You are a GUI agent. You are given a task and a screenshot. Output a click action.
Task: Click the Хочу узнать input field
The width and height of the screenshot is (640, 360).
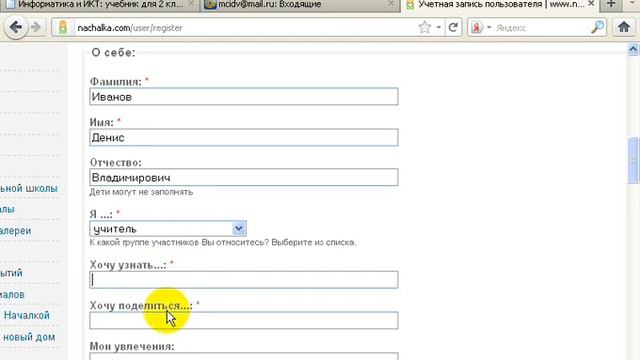[244, 280]
